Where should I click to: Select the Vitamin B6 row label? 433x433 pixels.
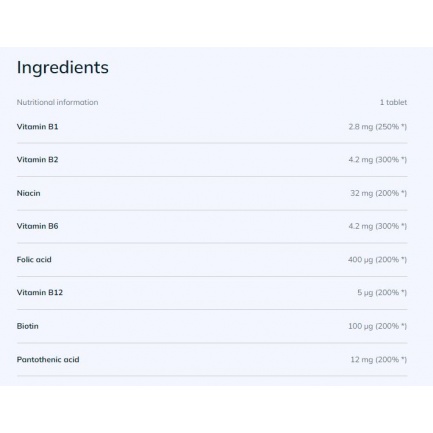tap(37, 226)
